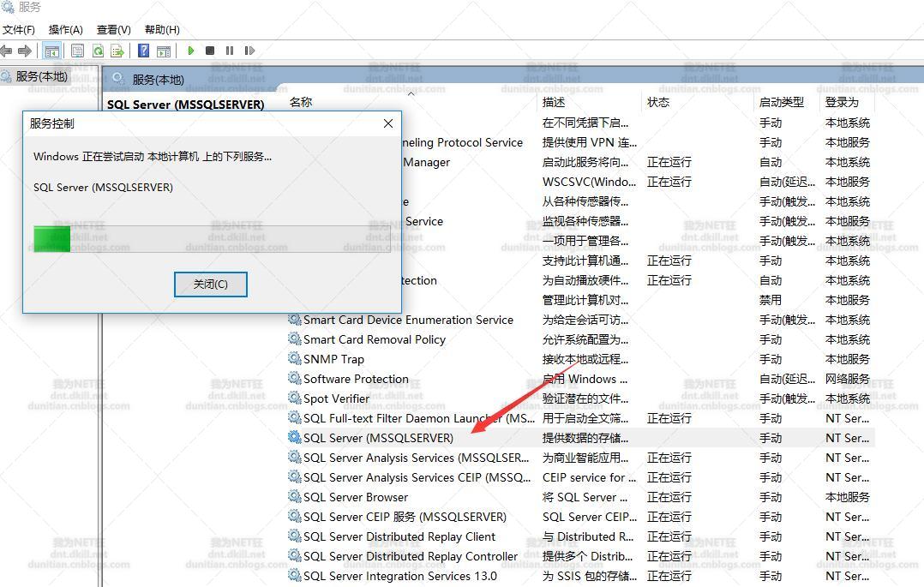
Task: Select the SQL Server (MSSQLSERVER) name in list
Action: coord(378,438)
